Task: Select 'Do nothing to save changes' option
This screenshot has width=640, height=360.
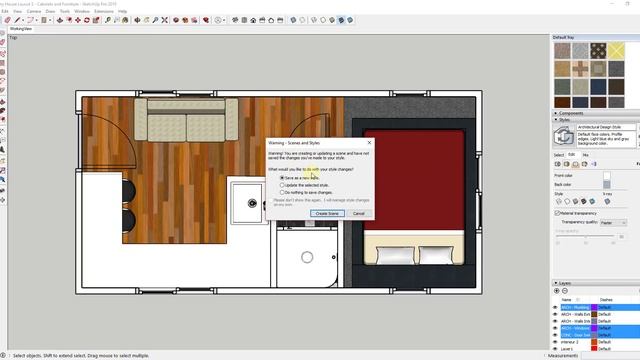Action: [x=282, y=192]
